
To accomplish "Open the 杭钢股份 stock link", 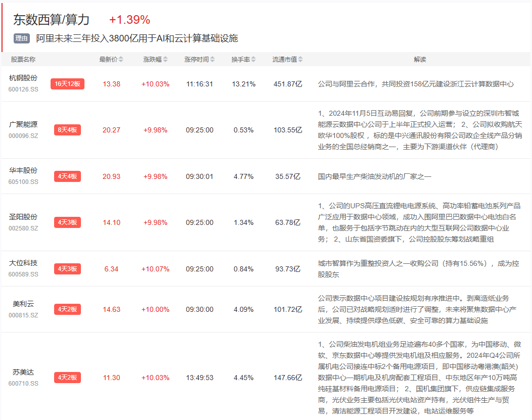I will coord(23,78).
